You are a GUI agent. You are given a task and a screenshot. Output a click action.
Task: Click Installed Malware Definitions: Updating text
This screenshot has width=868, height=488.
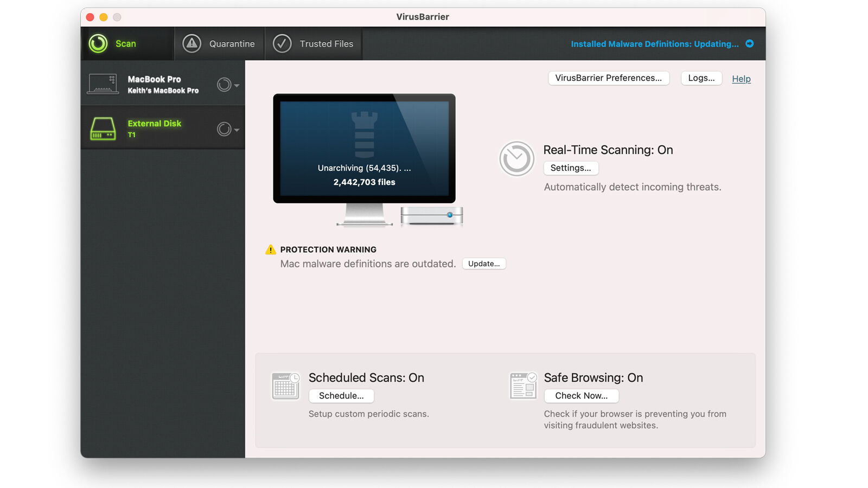[x=654, y=44]
